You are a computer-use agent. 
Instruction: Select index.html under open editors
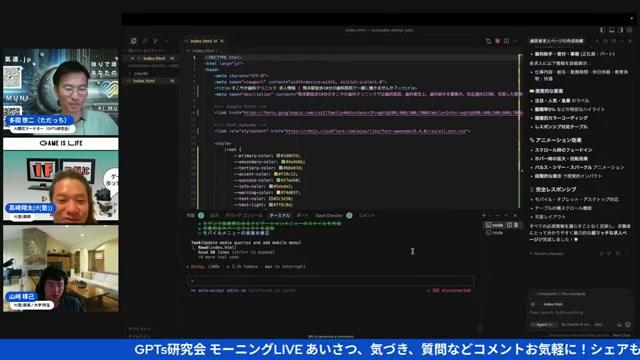pos(154,58)
